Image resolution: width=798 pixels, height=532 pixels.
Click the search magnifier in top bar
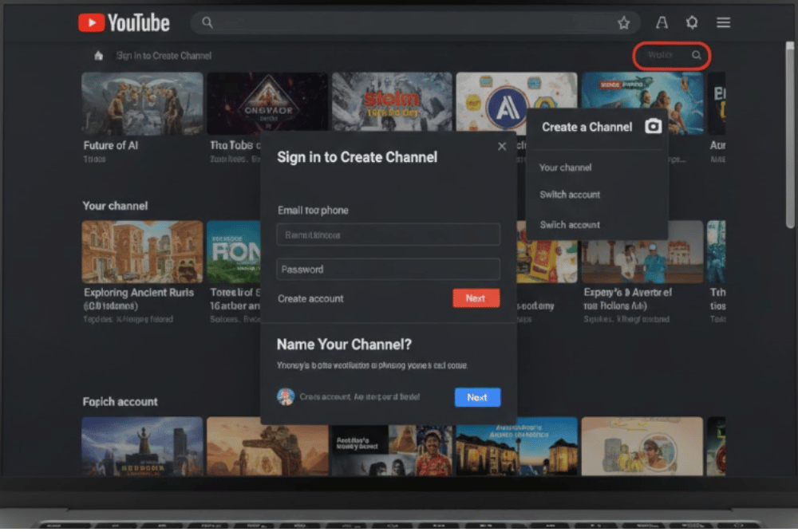click(x=207, y=22)
